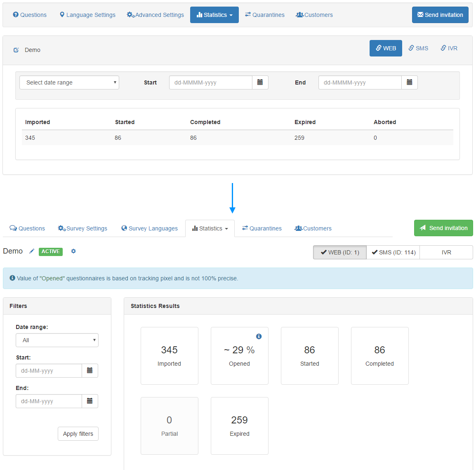Click ~29 % Opened statistics card
476x470 pixels.
pos(240,356)
